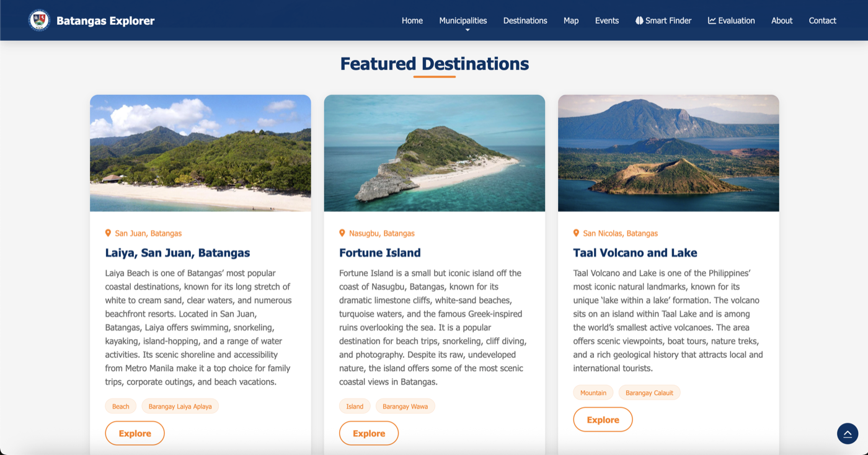Go to the Destinations page
Screen dimensions: 868x455
click(525, 20)
